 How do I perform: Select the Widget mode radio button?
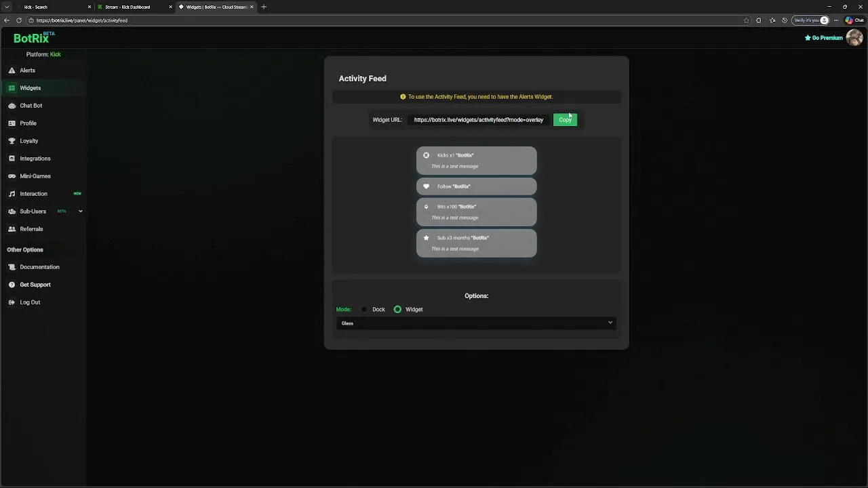(x=397, y=310)
